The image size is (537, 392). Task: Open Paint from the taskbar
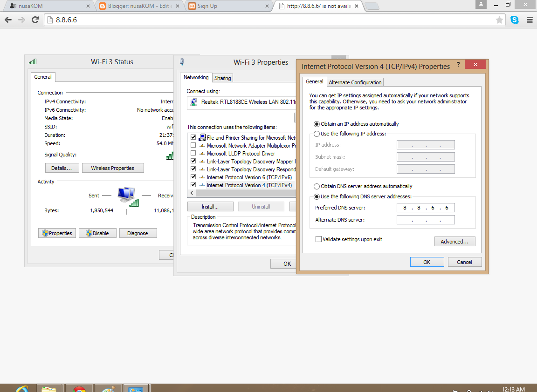(108, 389)
